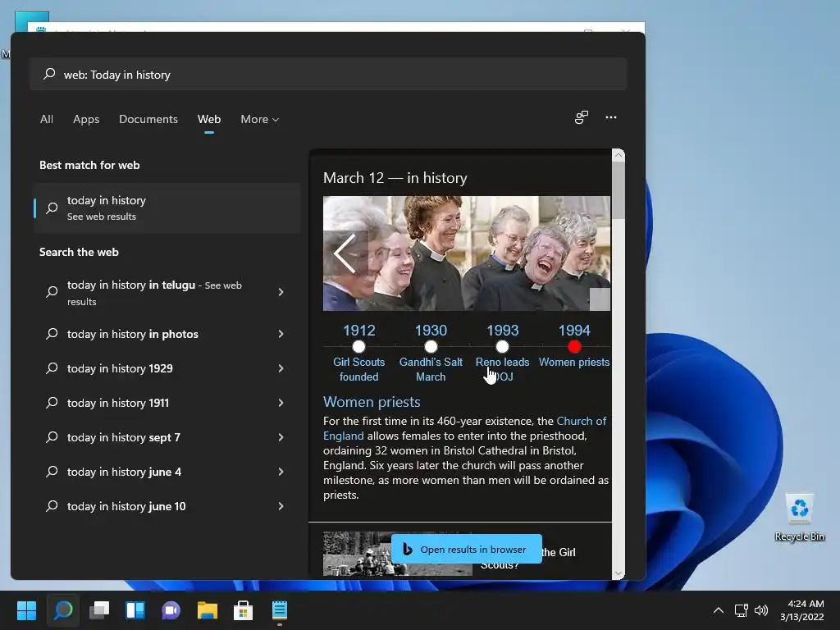Open the 'Girl Scouts founded' link
The width and height of the screenshot is (840, 630).
[359, 369]
